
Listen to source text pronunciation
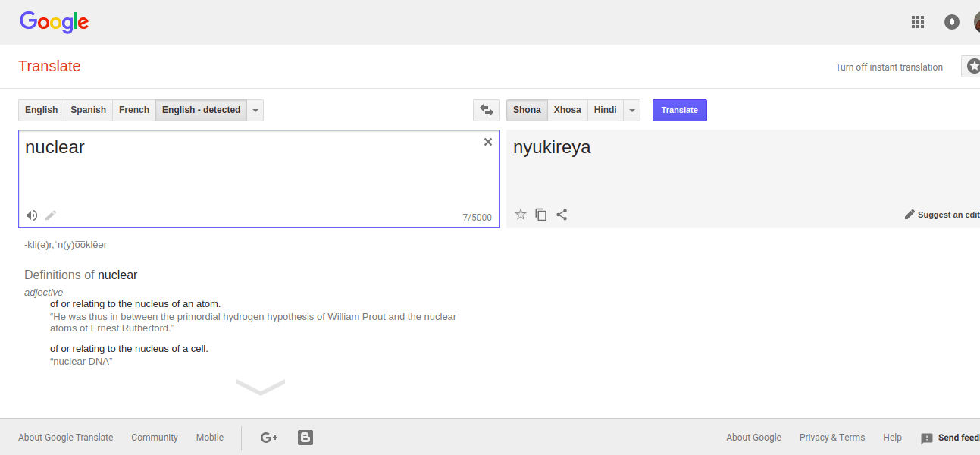32,215
